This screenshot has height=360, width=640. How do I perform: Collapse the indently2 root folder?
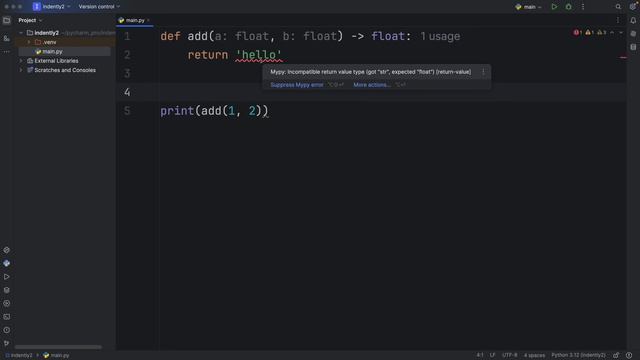coord(21,33)
